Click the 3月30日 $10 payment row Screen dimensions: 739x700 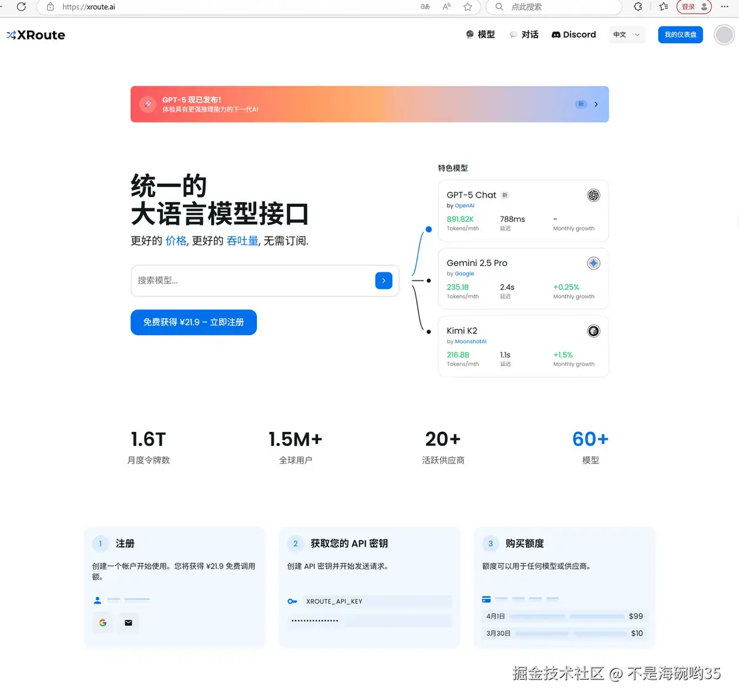564,633
